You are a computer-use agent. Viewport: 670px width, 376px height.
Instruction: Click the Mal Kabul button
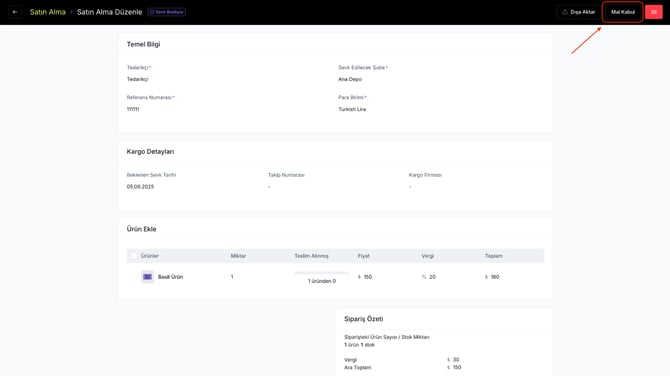623,12
